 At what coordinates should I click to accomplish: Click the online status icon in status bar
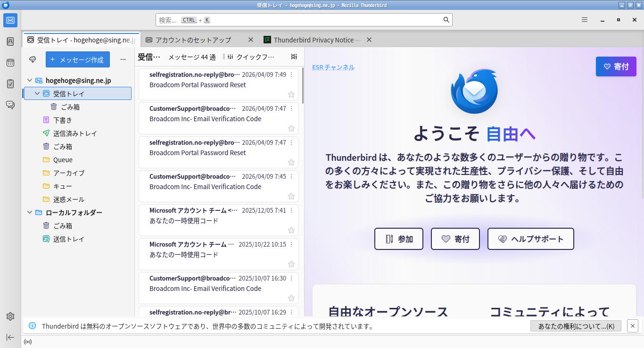pyautogui.click(x=28, y=342)
